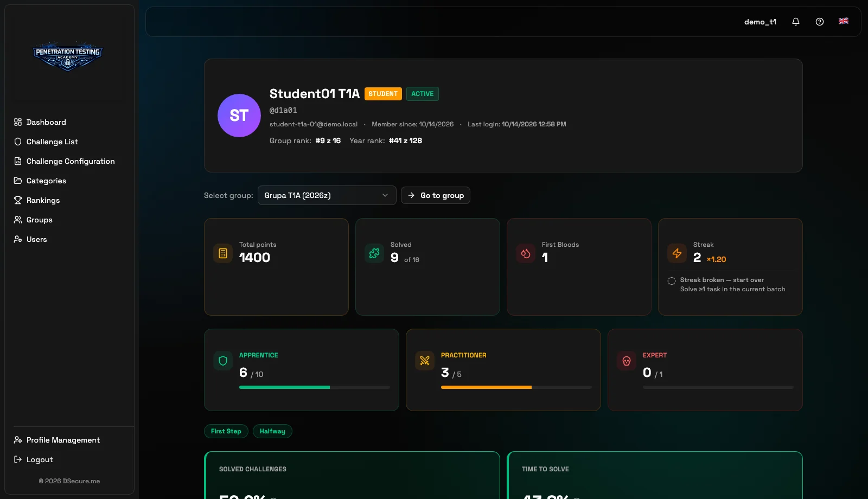Open the help question-mark icon

point(820,22)
